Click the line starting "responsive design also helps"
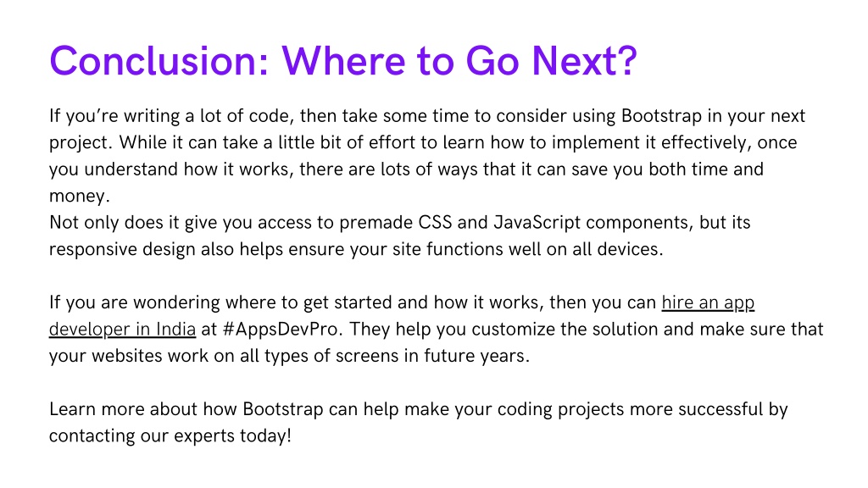868x488 pixels. pos(356,250)
